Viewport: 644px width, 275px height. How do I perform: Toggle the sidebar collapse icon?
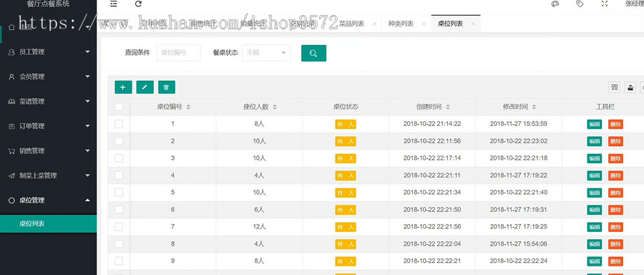click(x=114, y=4)
